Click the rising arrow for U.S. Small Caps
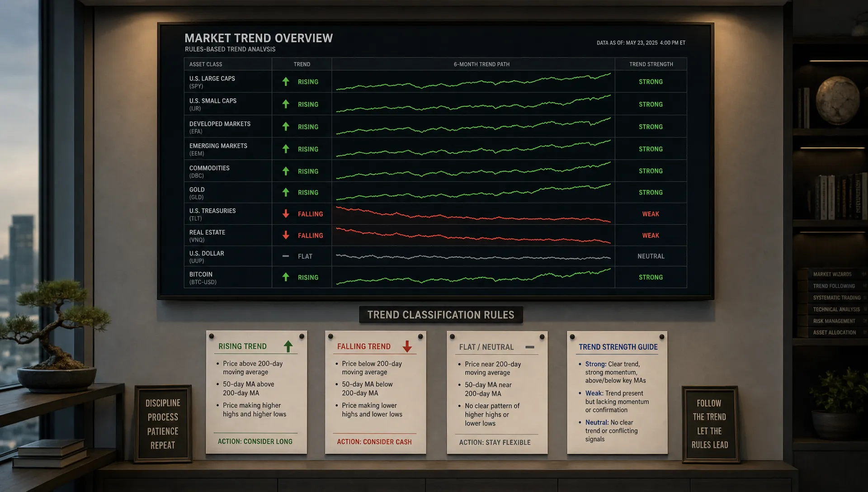868x492 pixels. (x=286, y=104)
